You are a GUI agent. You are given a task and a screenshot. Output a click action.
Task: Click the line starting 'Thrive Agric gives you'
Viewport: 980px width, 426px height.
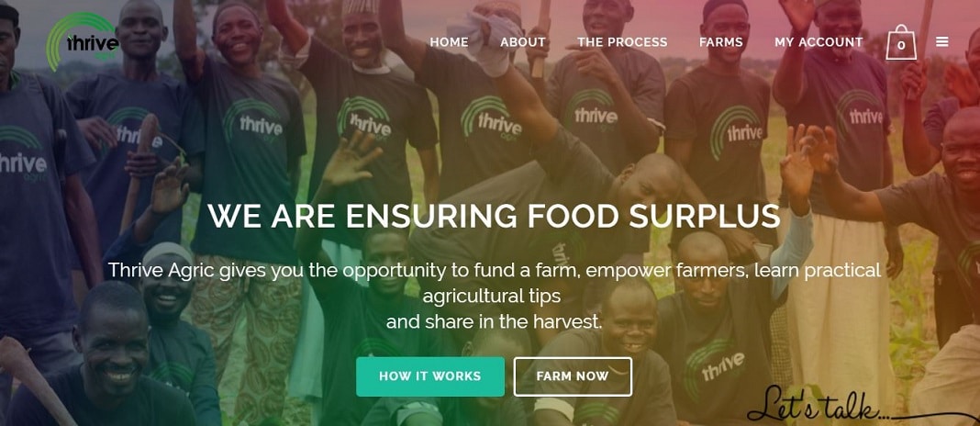tap(494, 270)
